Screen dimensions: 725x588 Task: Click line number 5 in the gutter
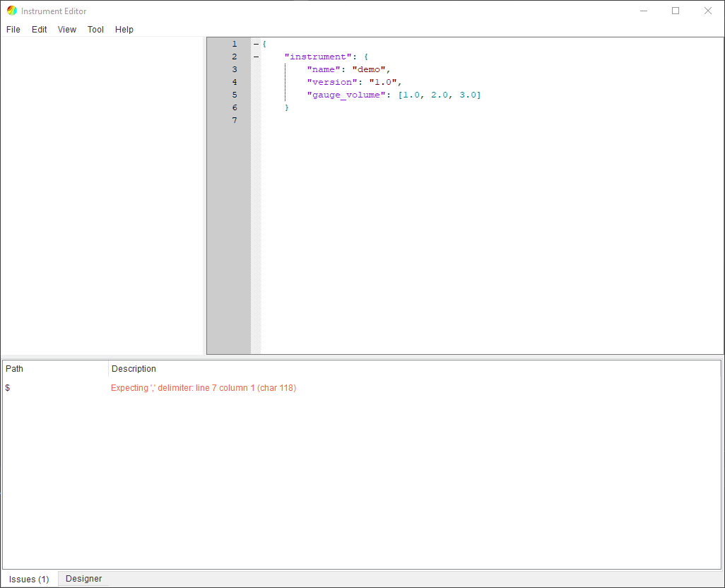coord(235,95)
